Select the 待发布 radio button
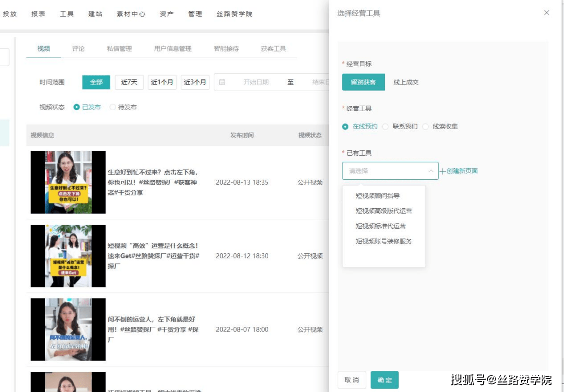The width and height of the screenshot is (564, 392). (x=113, y=107)
